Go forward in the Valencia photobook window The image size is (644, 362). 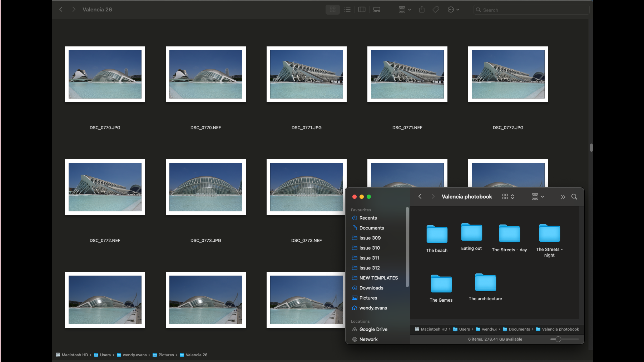click(433, 197)
